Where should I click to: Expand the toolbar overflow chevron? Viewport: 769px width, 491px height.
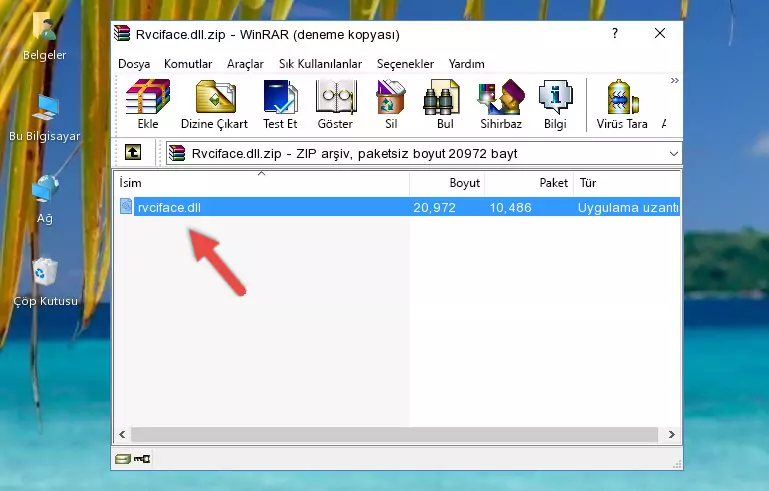coord(675,80)
